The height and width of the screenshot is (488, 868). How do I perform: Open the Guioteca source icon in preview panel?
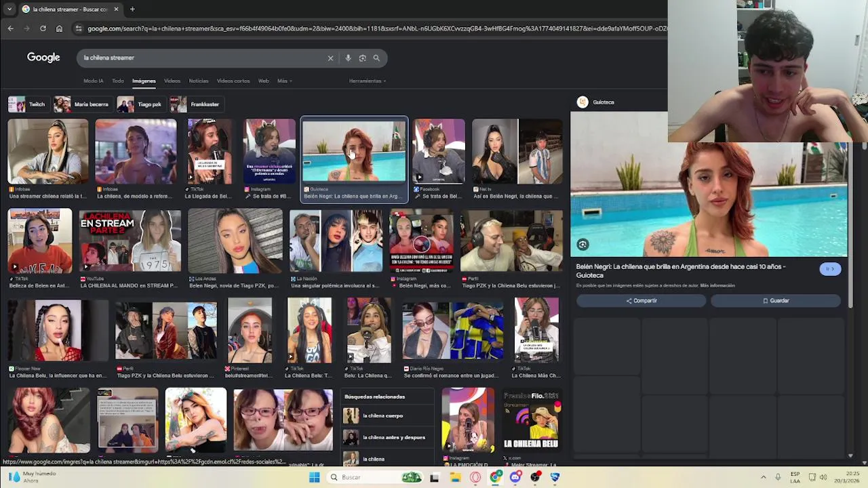(x=583, y=102)
